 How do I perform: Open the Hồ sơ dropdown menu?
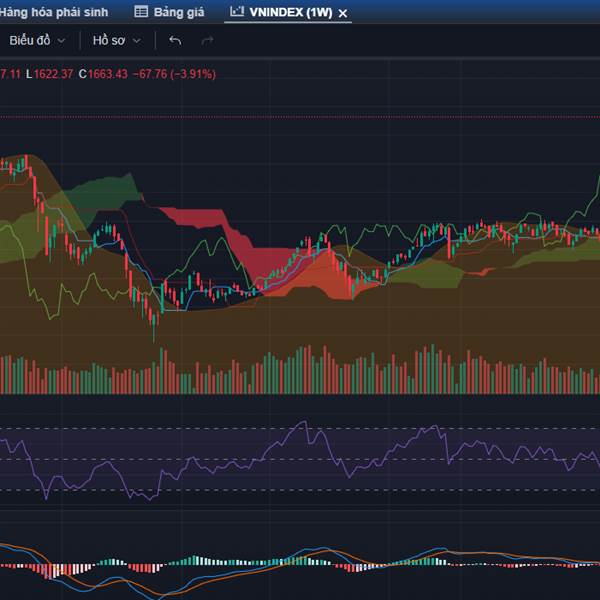pos(117,40)
